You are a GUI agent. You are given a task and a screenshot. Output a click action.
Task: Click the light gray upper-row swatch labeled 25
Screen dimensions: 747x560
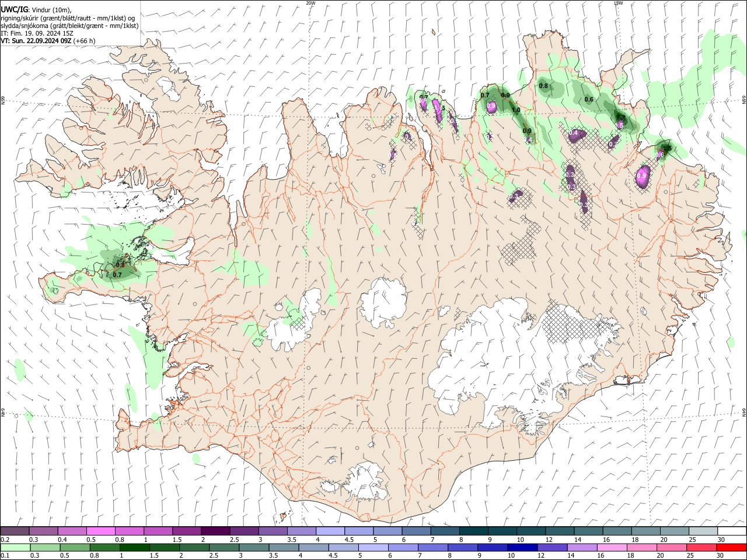coord(703,531)
